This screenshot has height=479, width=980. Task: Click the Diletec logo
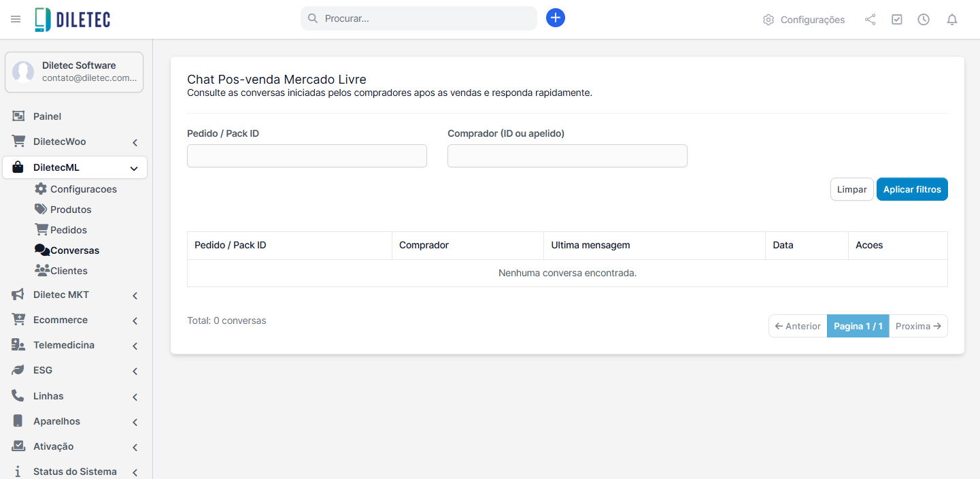point(73,20)
